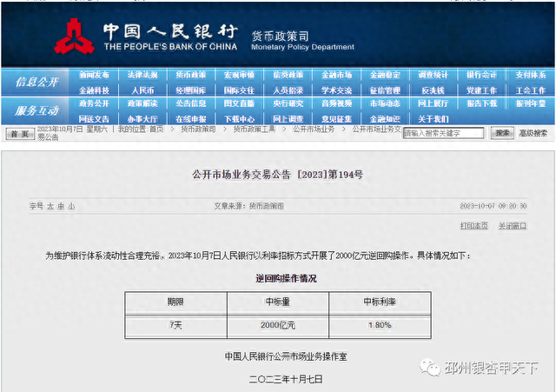This screenshot has width=556, height=392.
Task: Open 人员招录 navigation link
Action: (288, 90)
